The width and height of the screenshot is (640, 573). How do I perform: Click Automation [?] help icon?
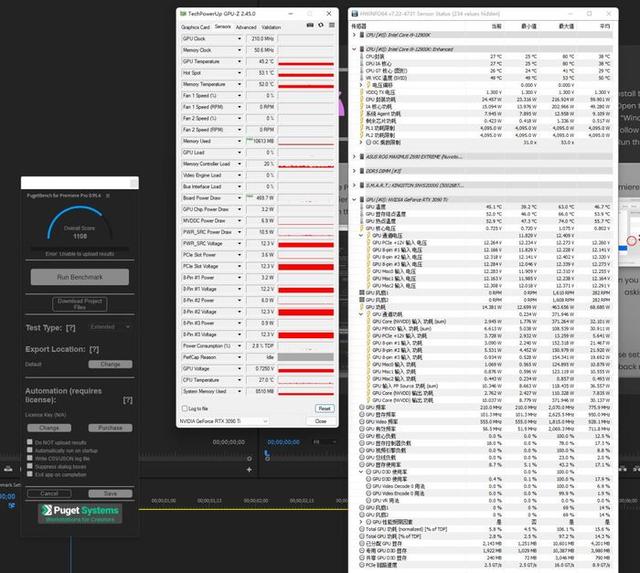(x=128, y=400)
